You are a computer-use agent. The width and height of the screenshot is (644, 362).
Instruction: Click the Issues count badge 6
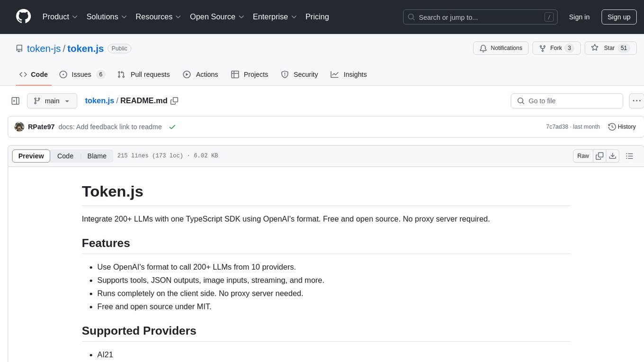pos(100,74)
